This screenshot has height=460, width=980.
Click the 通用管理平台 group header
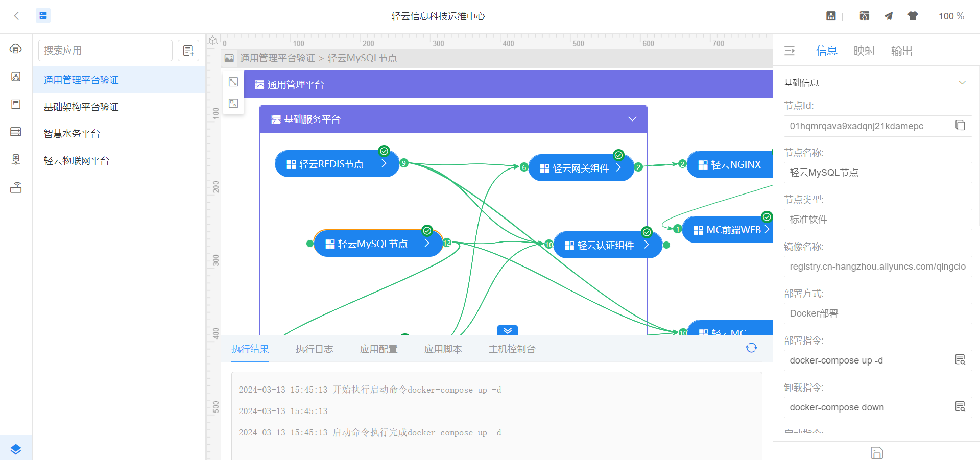[x=508, y=84]
